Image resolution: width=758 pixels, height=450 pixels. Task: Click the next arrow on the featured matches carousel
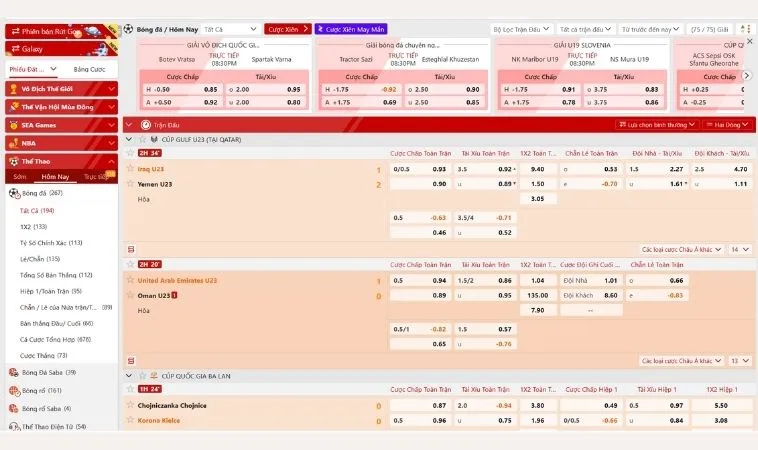pyautogui.click(x=745, y=75)
